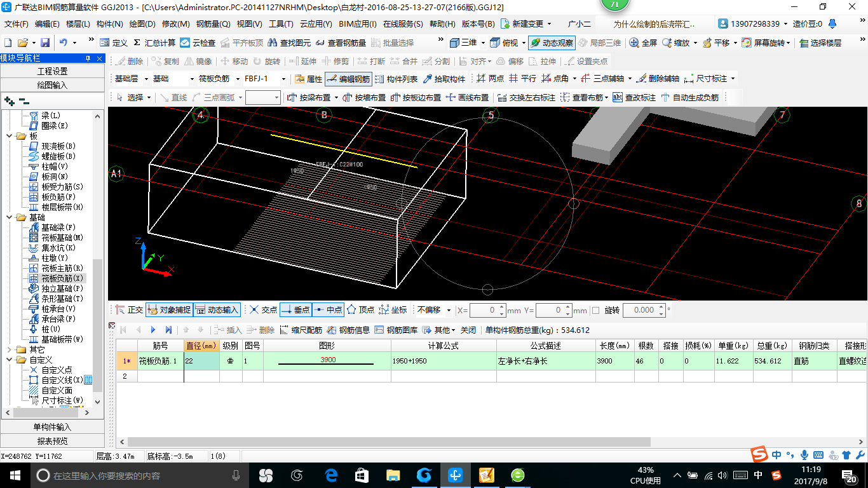
Task: Choose 按梁布置 layout by beam
Action: pyautogui.click(x=309, y=97)
